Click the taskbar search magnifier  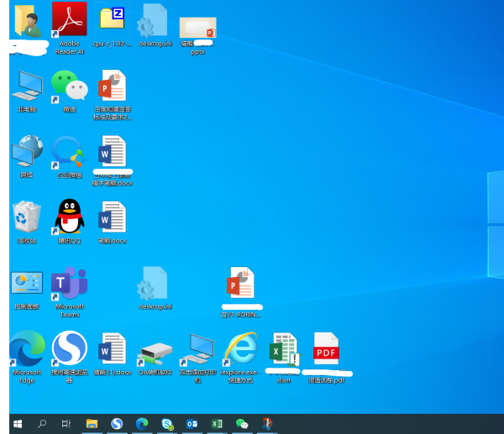[x=42, y=424]
